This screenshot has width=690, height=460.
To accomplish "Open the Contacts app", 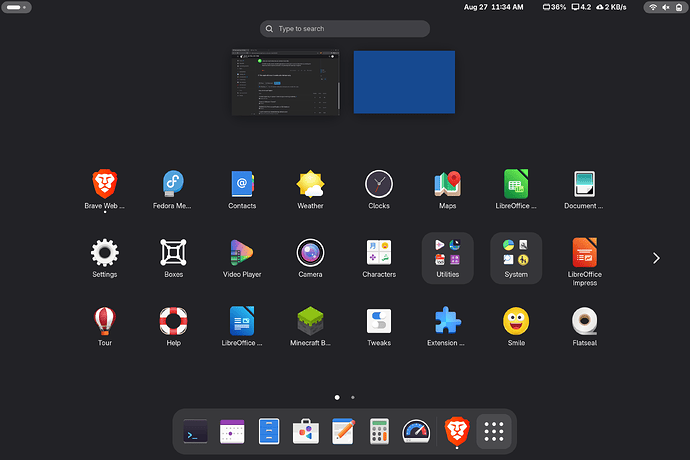I will coord(242,189).
